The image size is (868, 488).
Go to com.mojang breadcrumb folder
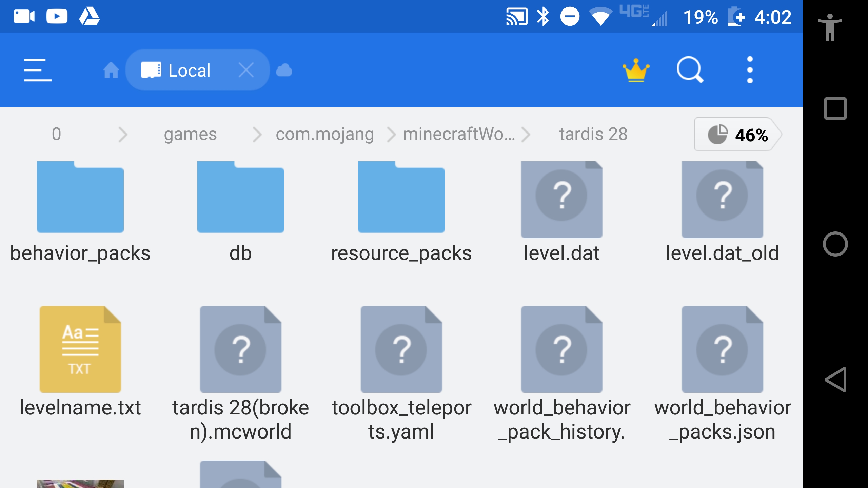click(x=324, y=134)
